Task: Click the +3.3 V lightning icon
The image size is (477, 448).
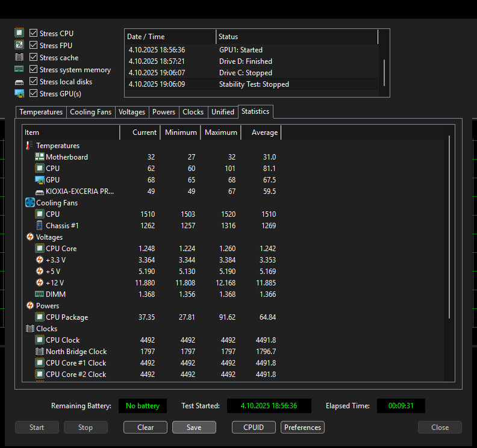Action: (x=40, y=260)
